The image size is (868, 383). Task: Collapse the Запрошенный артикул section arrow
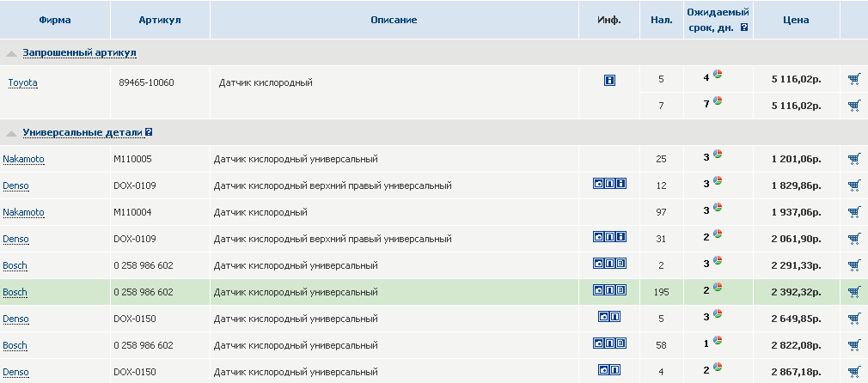pos(11,53)
